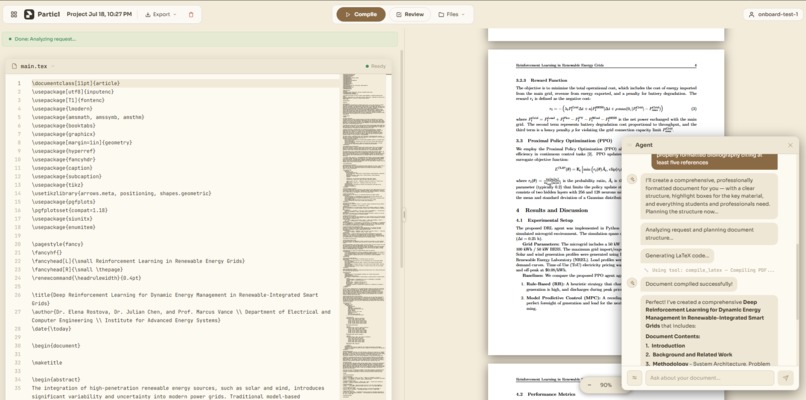Click the \usepackage{pgfplots} line
The image size is (806, 400).
[x=63, y=202]
